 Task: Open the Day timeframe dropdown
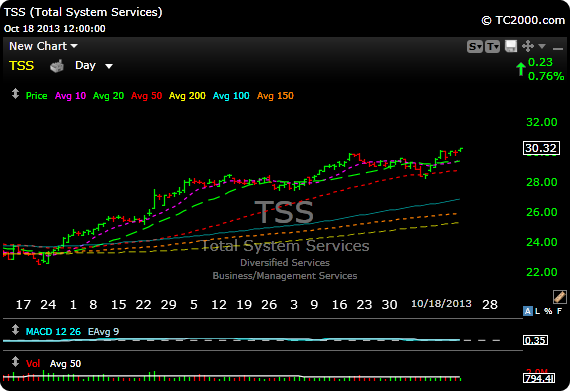tap(94, 66)
